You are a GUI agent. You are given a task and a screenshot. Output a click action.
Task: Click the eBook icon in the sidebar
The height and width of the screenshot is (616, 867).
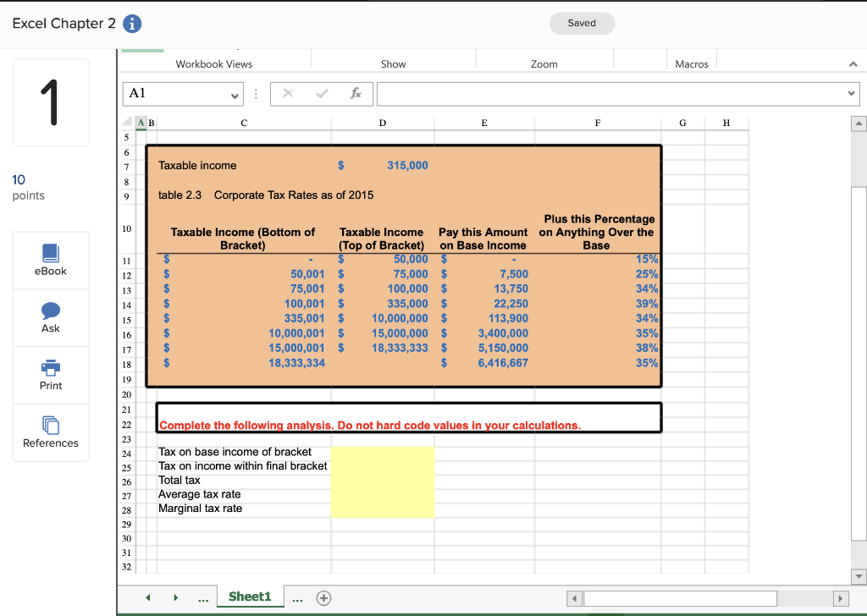coord(51,254)
